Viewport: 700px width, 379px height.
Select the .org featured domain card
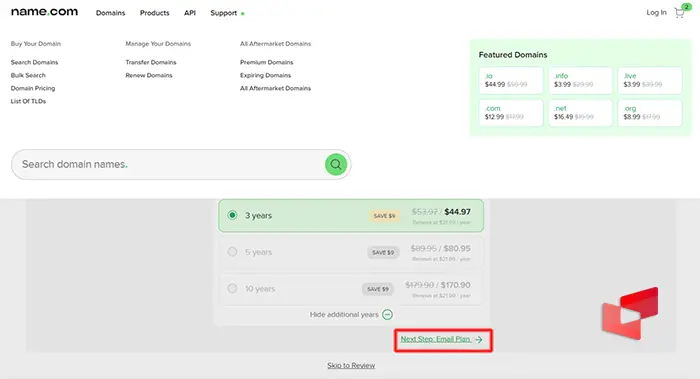click(650, 113)
